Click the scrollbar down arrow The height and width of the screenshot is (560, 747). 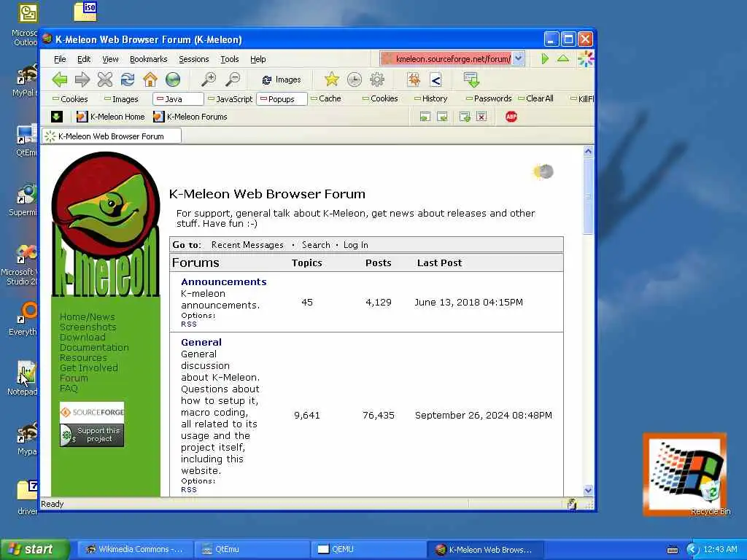(588, 491)
